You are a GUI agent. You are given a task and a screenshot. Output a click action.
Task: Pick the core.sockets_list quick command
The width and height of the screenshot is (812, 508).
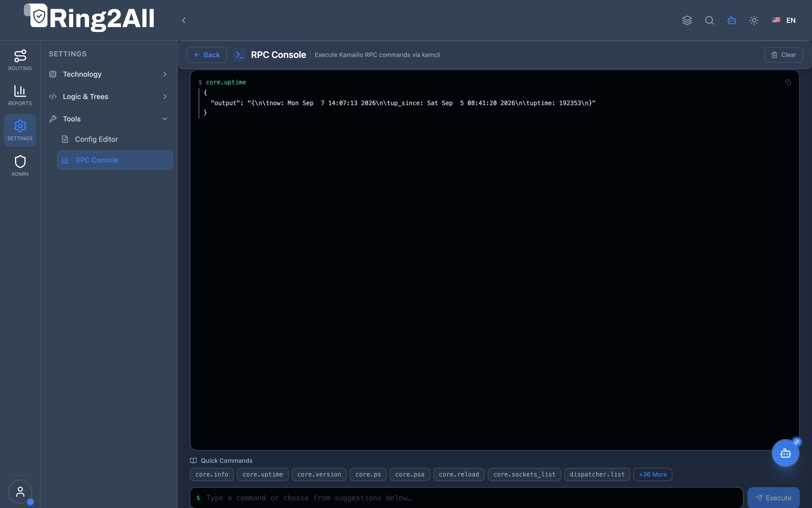[524, 474]
